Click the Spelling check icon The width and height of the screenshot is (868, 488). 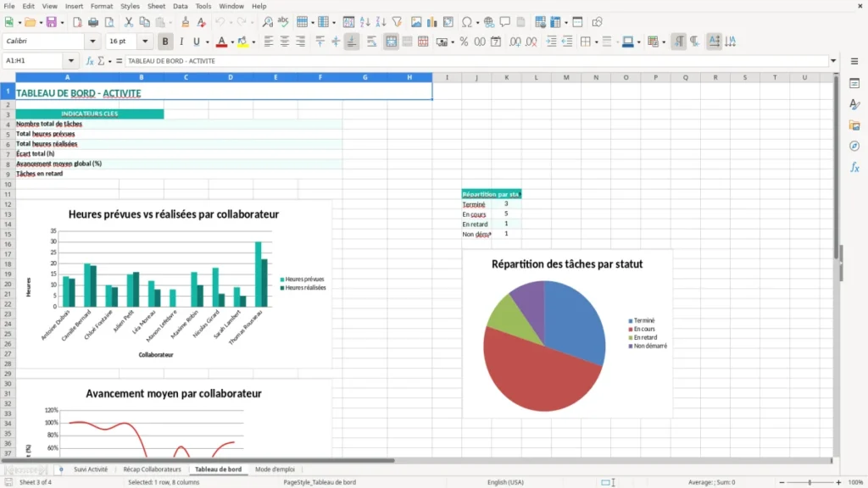(283, 22)
